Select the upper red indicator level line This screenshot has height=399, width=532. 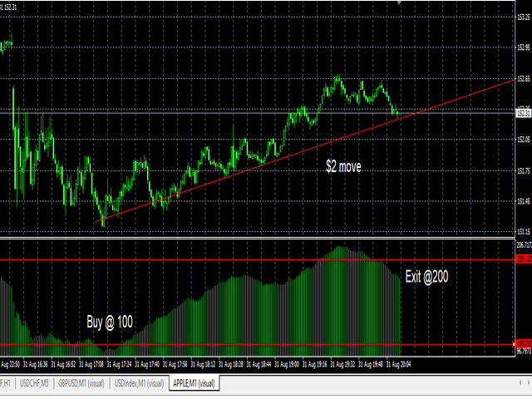click(258, 260)
